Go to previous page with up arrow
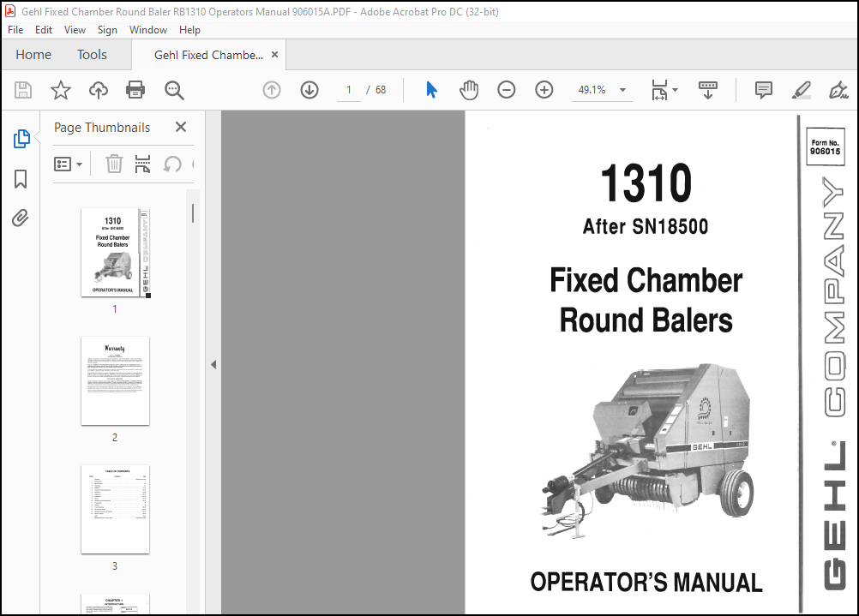The width and height of the screenshot is (859, 616). pos(272,90)
